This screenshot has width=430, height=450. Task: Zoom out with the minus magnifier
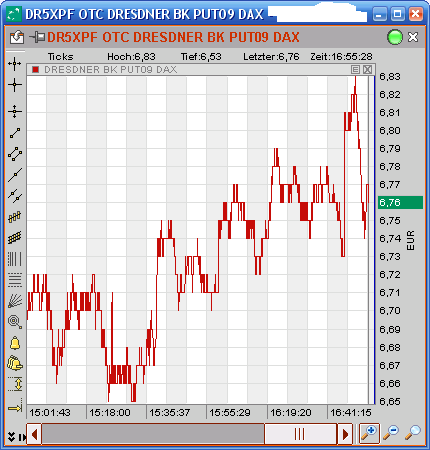click(391, 433)
